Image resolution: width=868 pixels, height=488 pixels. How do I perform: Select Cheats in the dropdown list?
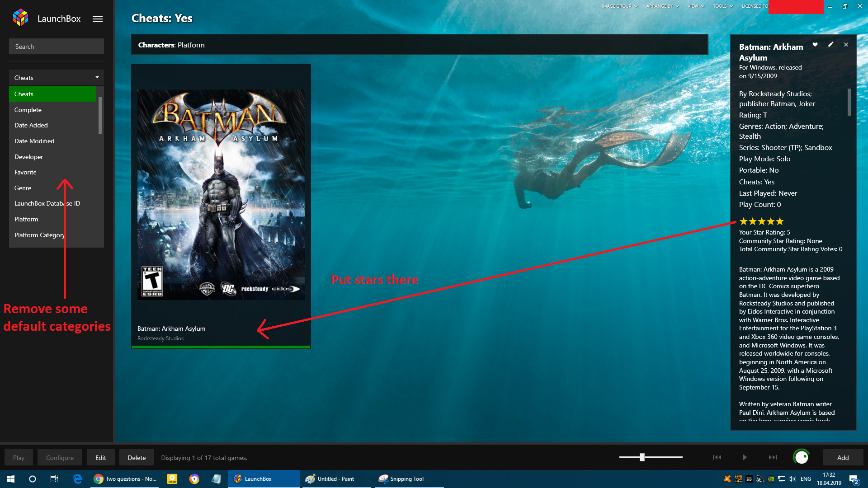coord(53,94)
